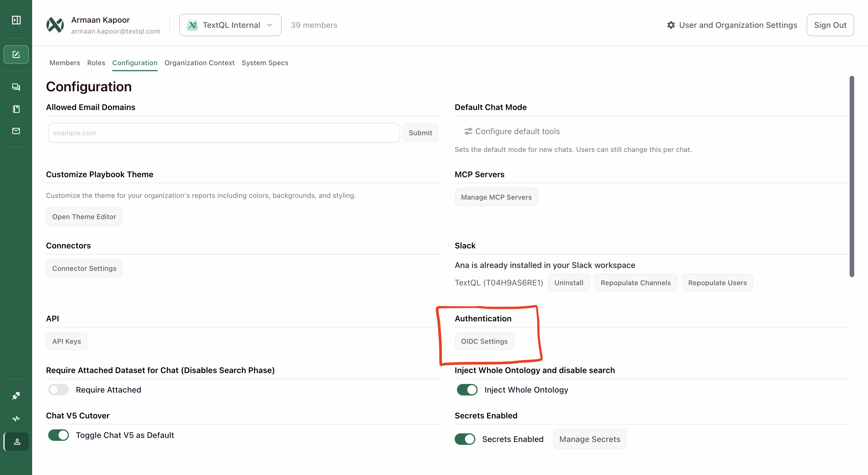
Task: Open the activity pulse sidebar icon
Action: (x=16, y=419)
